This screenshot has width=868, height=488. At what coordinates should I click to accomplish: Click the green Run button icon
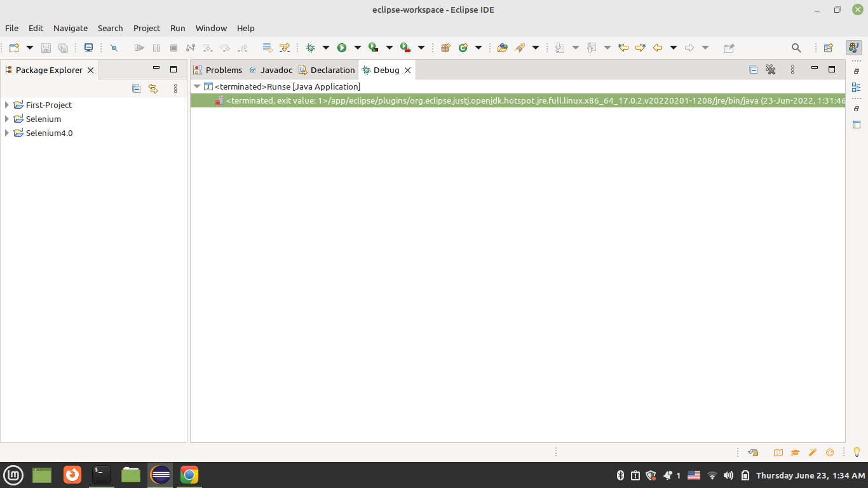pos(342,48)
